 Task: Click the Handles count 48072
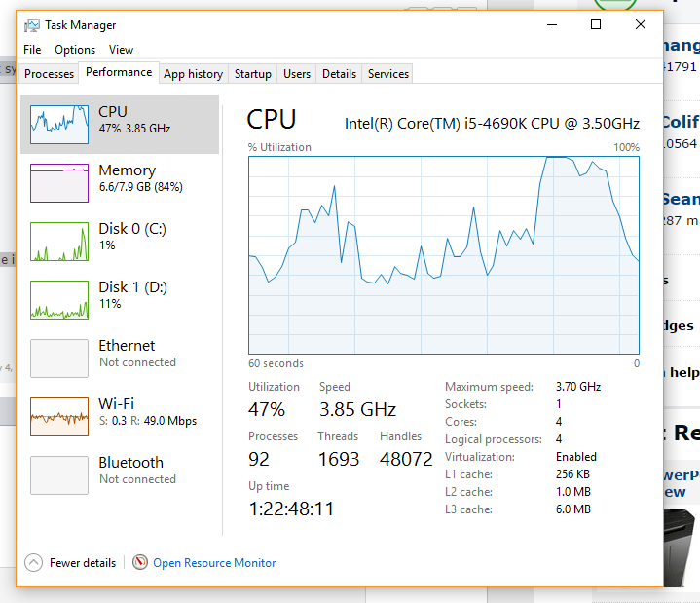pos(406,459)
